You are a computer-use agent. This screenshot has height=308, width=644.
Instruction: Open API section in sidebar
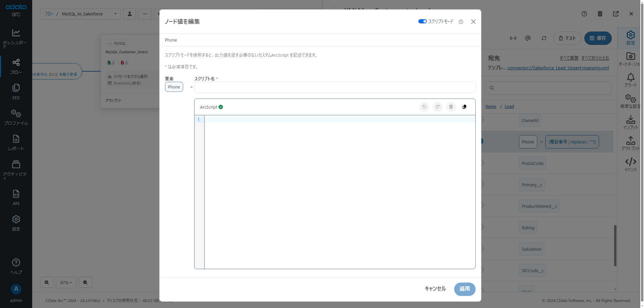16,198
